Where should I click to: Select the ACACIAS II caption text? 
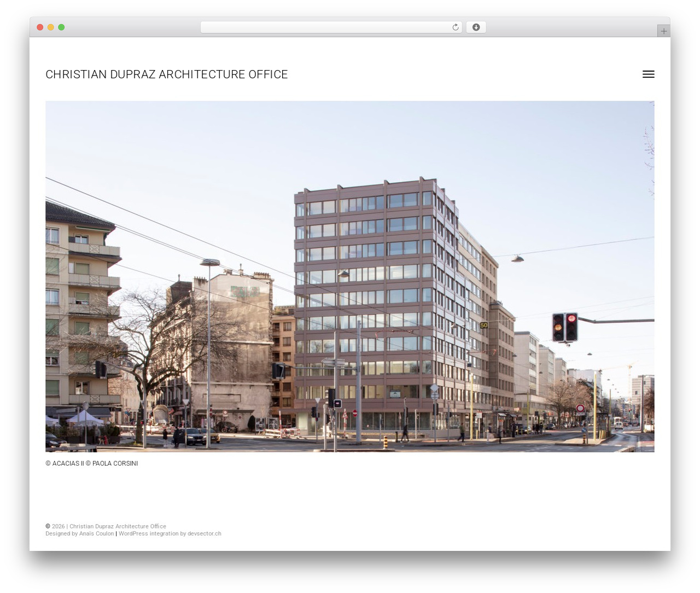click(68, 463)
